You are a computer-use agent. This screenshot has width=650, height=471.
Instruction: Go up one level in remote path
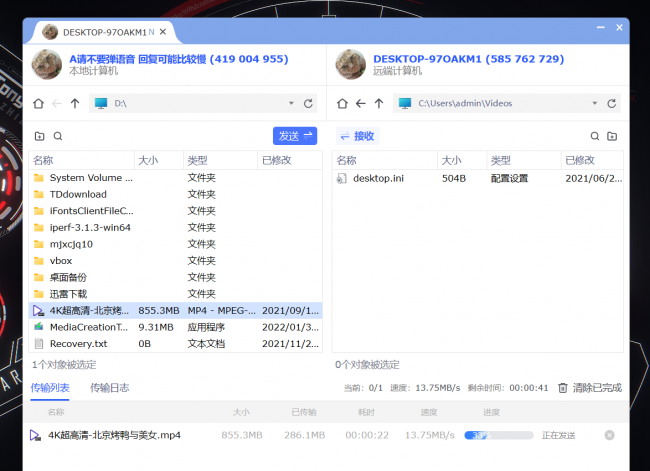pyautogui.click(x=379, y=103)
